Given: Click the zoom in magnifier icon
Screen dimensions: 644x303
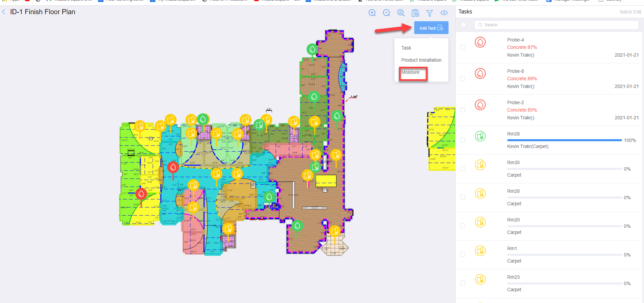Looking at the screenshot, I should coord(372,13).
